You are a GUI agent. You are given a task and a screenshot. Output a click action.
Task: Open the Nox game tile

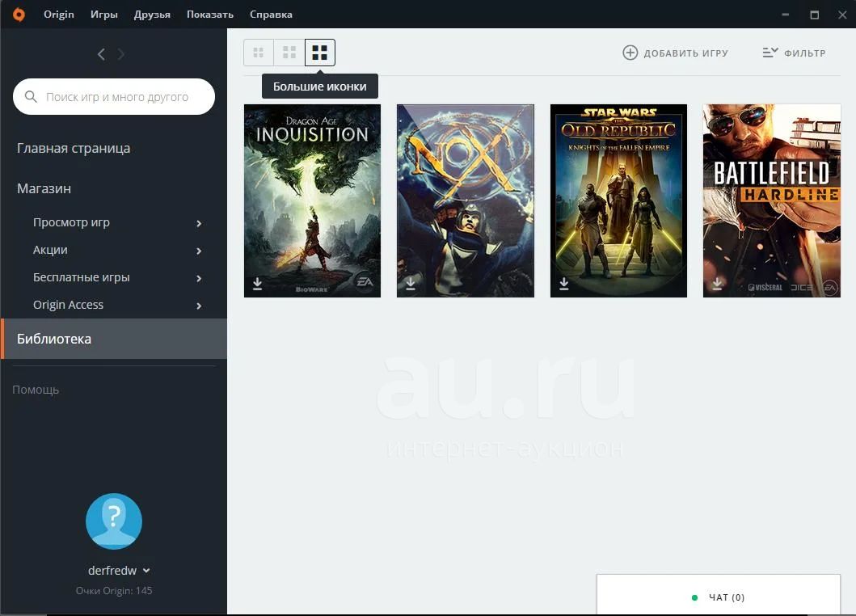[x=466, y=201]
